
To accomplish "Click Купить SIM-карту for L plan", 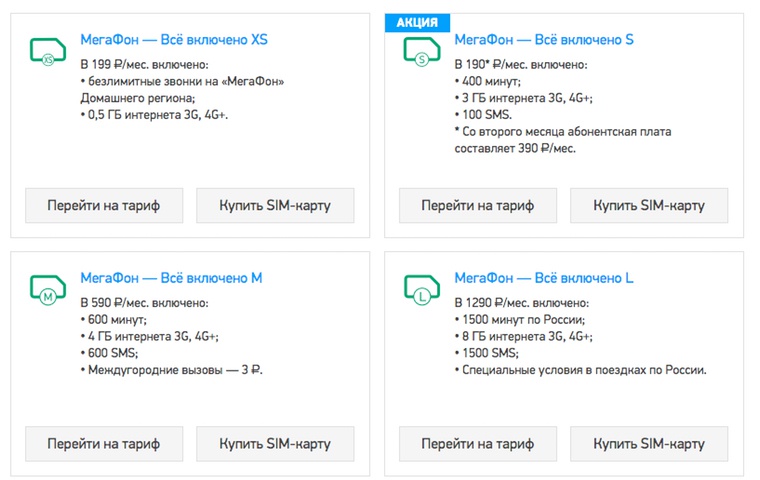I will [x=649, y=444].
